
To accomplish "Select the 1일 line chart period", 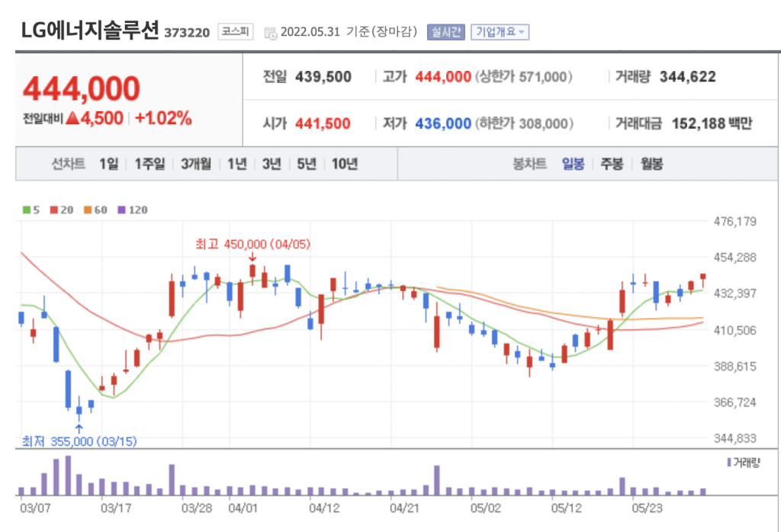I will pos(108,164).
